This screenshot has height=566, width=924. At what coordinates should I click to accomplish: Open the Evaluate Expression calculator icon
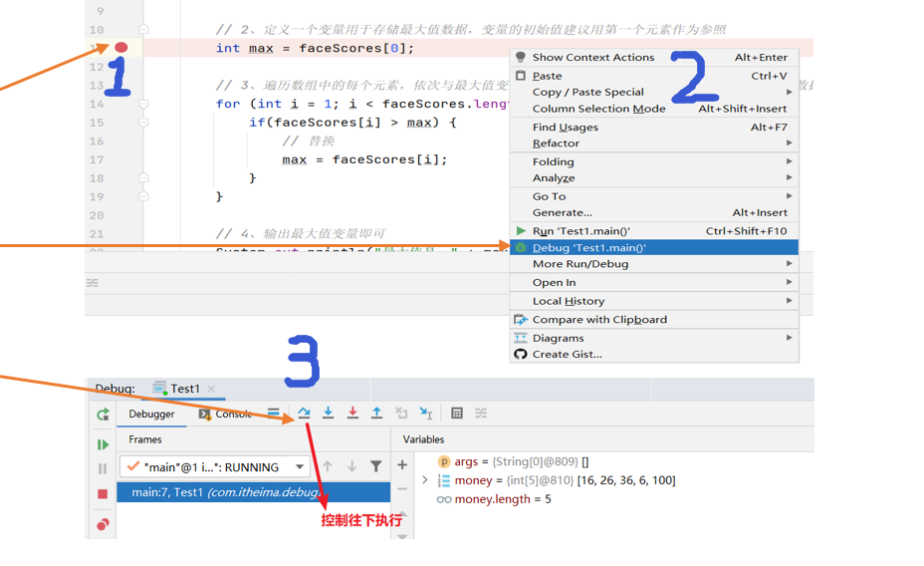pyautogui.click(x=457, y=414)
